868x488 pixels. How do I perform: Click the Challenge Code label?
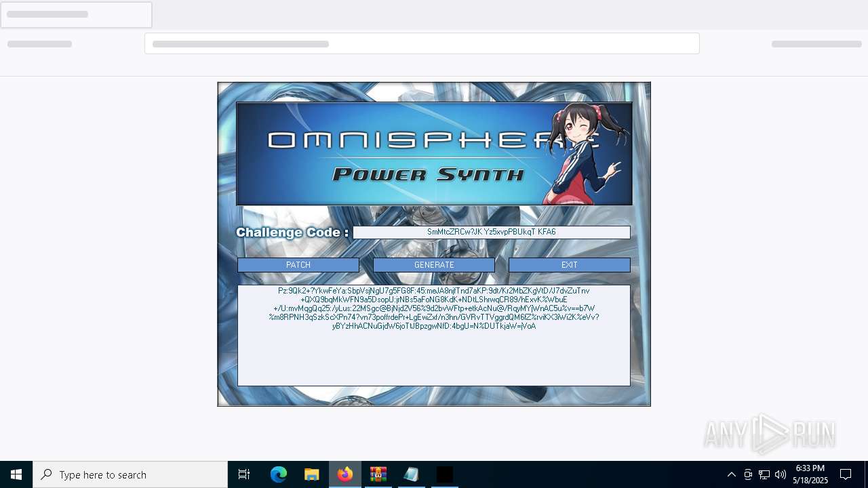[x=292, y=232]
